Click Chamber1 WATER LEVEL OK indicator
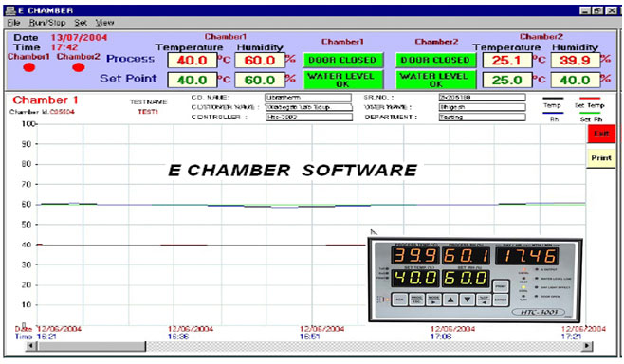624x364 pixels. 342,80
